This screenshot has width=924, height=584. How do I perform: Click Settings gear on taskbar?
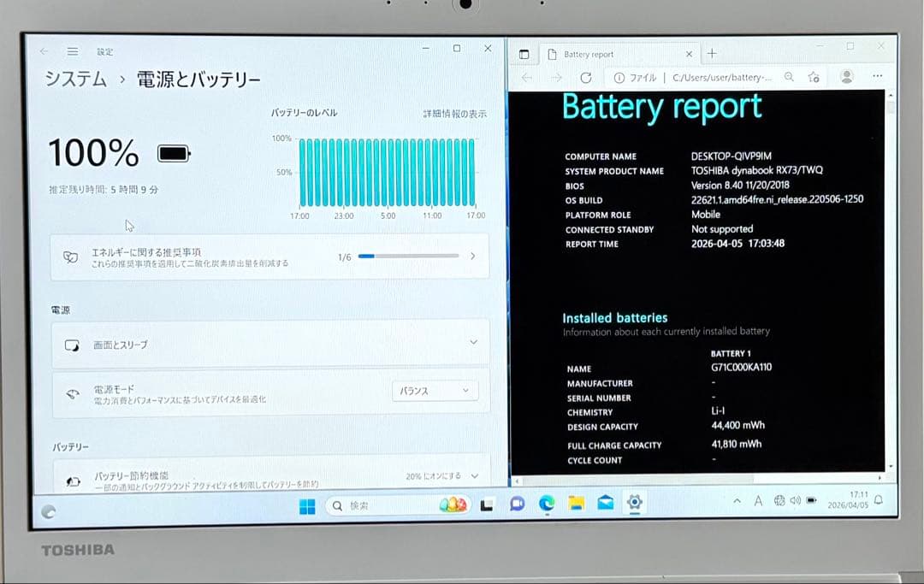[x=634, y=502]
